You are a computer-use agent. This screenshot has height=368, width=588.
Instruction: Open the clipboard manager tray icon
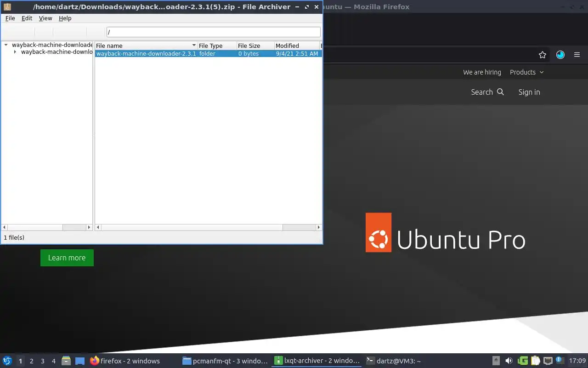(535, 361)
